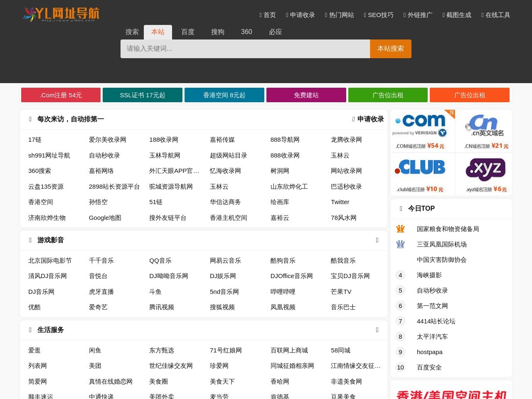Expand the 游戏影音 section arrow
The height and width of the screenshot is (399, 532).
point(377,240)
